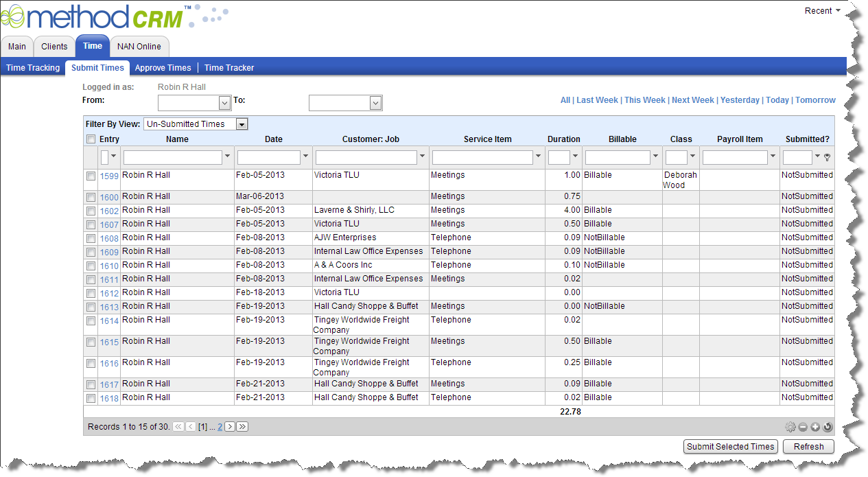Open the From date dropdown
The image size is (868, 477).
pos(224,103)
